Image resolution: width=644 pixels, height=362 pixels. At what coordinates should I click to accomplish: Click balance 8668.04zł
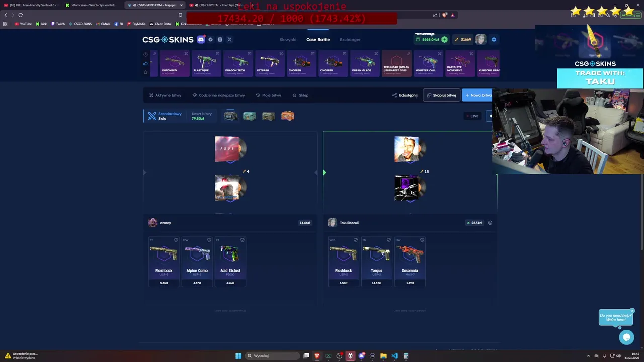(430, 39)
